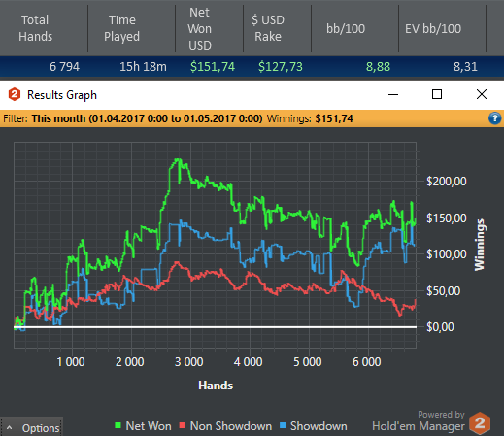Click the Net Won green legend swatch
Image resolution: width=504 pixels, height=436 pixels.
point(118,425)
